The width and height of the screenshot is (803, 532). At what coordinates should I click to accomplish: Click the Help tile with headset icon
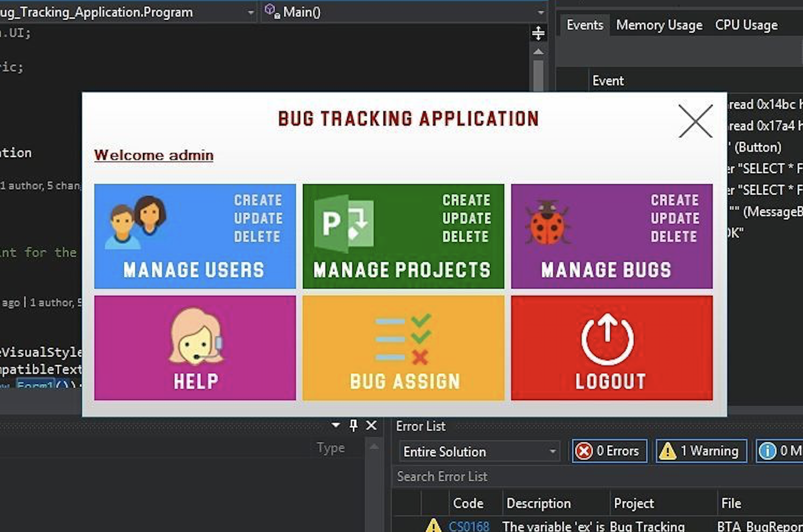pos(195,347)
